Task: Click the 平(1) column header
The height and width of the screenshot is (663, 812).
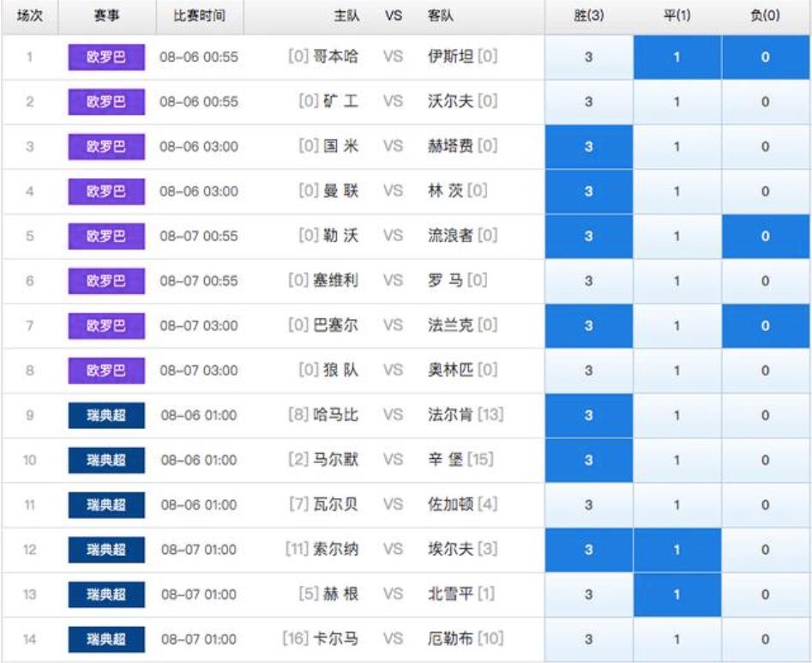Action: (677, 15)
